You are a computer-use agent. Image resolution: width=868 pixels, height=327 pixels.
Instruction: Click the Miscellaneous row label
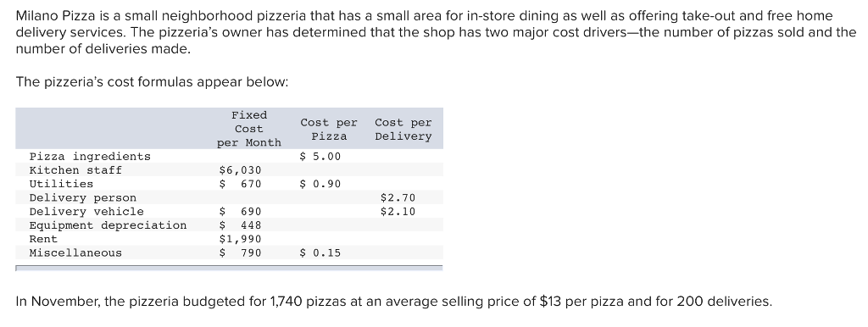(x=75, y=253)
